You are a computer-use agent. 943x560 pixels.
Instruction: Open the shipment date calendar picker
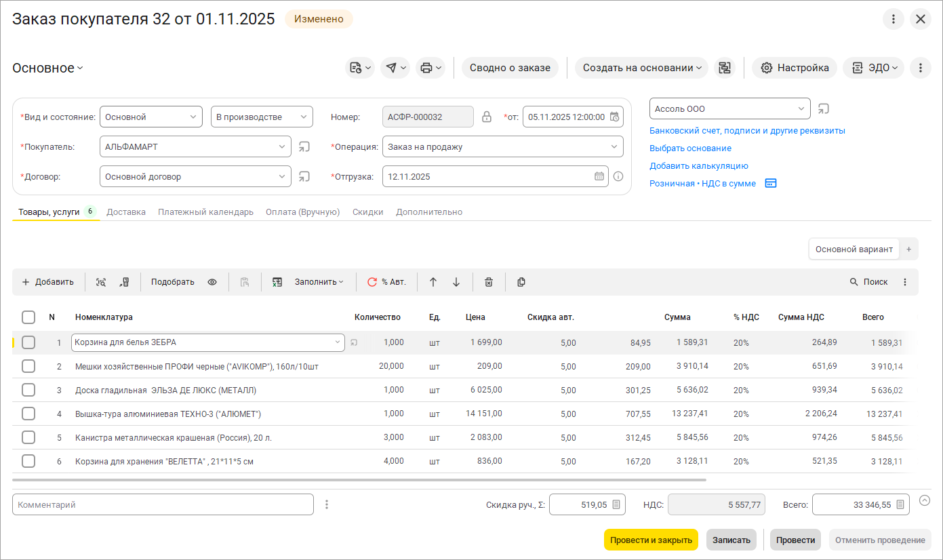click(x=599, y=176)
